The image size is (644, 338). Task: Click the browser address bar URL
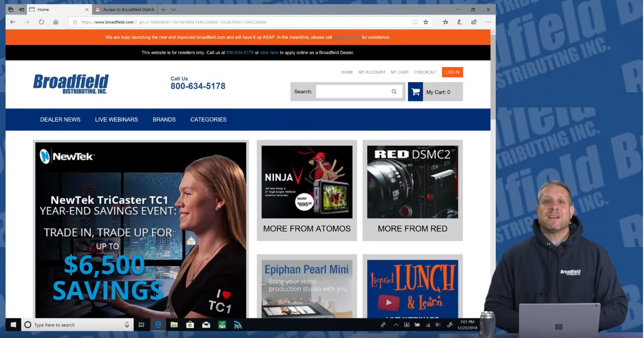(x=173, y=22)
